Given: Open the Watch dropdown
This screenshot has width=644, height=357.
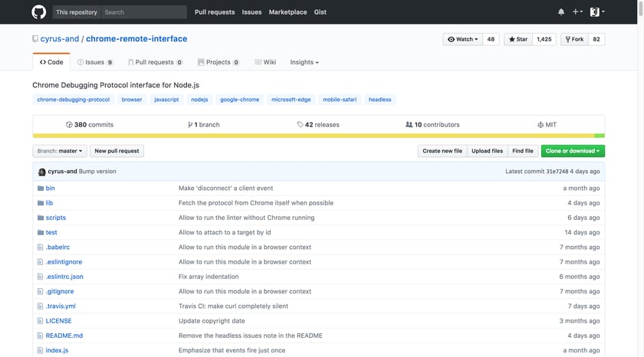Looking at the screenshot, I should tap(463, 39).
